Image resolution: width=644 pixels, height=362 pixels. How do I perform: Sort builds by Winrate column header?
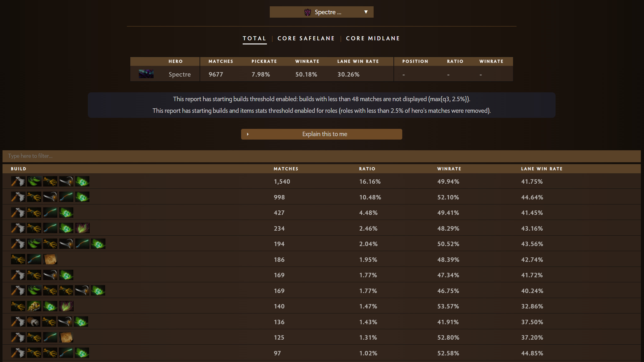point(449,169)
